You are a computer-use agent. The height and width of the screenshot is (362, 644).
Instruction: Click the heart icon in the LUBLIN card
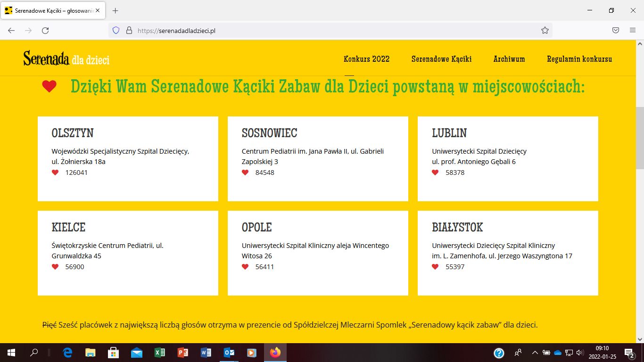435,173
